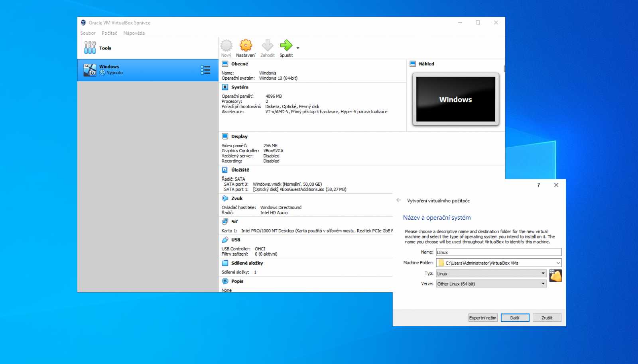638x364 pixels.
Task: Select the Windows 10 VM icon
Action: coord(90,70)
